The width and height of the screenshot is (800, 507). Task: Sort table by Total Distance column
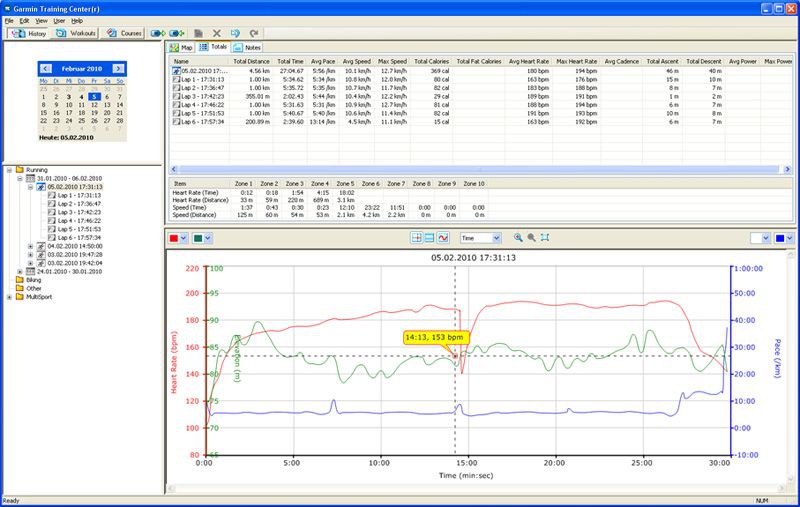[x=251, y=61]
